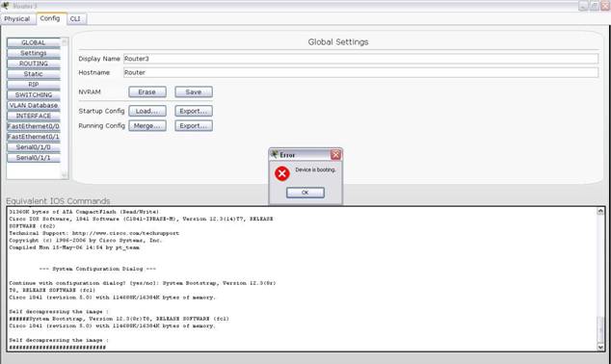Click the ROUTING section button
Viewport: 611px width, 364px height.
[34, 64]
